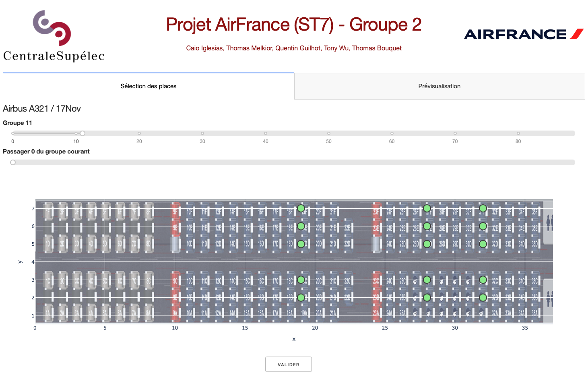Select green available seat marker at 19E
This screenshot has width=588, height=388.
tap(301, 226)
